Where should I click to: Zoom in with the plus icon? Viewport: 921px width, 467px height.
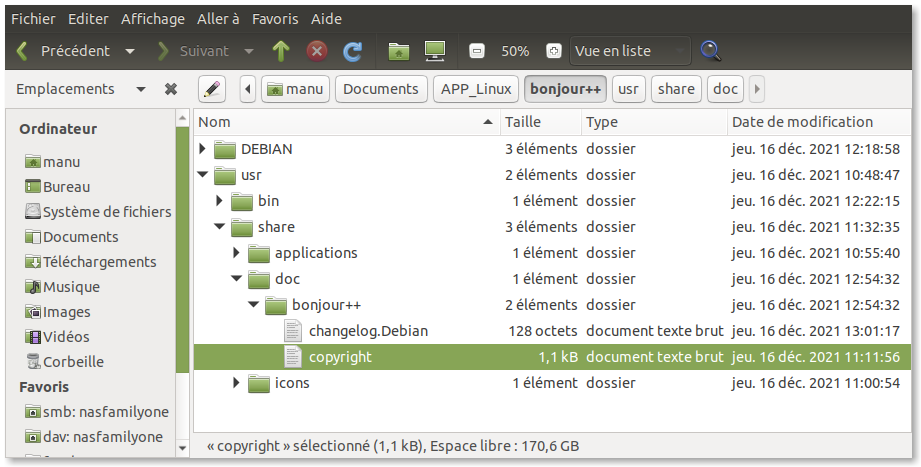(553, 51)
